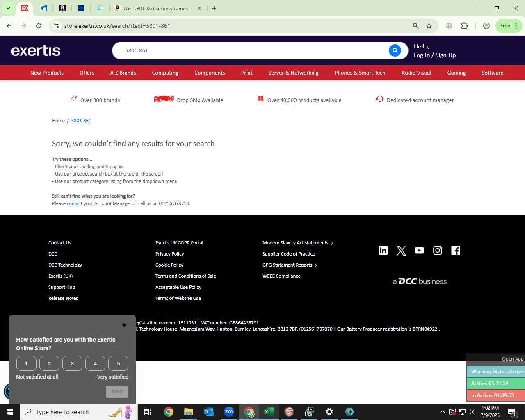Open Exertis LinkedIn page icon

[383, 251]
